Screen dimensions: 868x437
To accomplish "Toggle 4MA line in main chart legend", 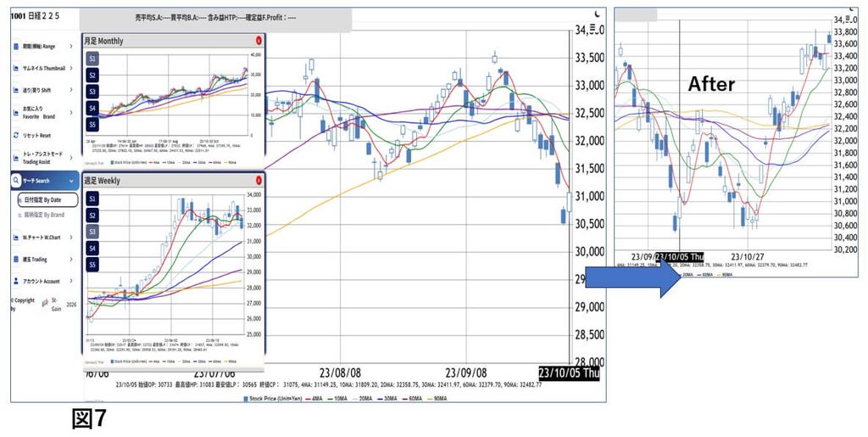I will 315,399.
